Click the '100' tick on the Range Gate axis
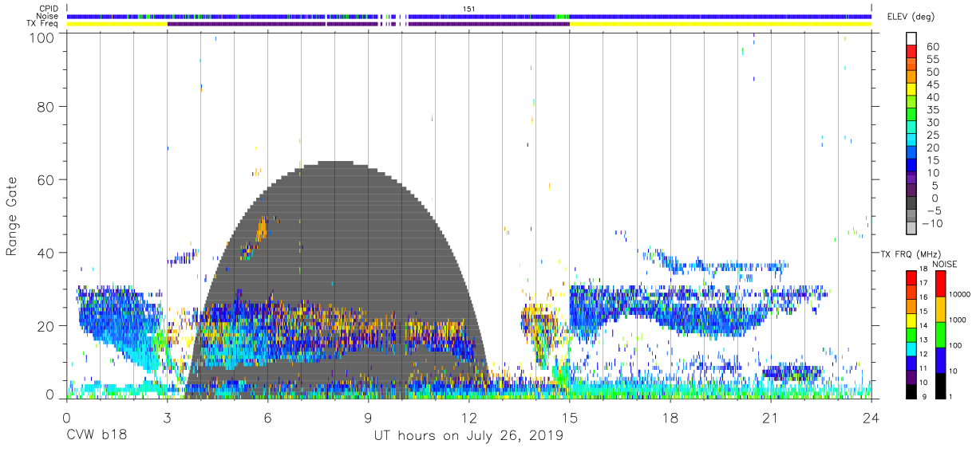 pyautogui.click(x=41, y=37)
